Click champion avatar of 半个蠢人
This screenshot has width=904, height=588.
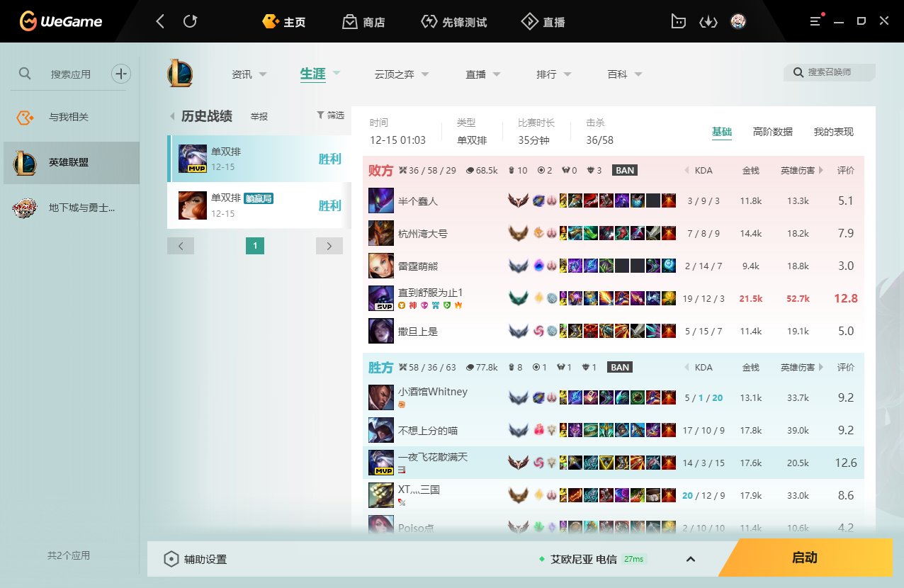coord(381,200)
